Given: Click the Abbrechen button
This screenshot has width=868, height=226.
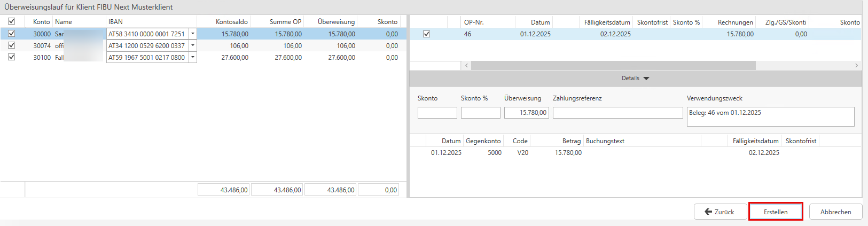Looking at the screenshot, I should click(x=835, y=212).
